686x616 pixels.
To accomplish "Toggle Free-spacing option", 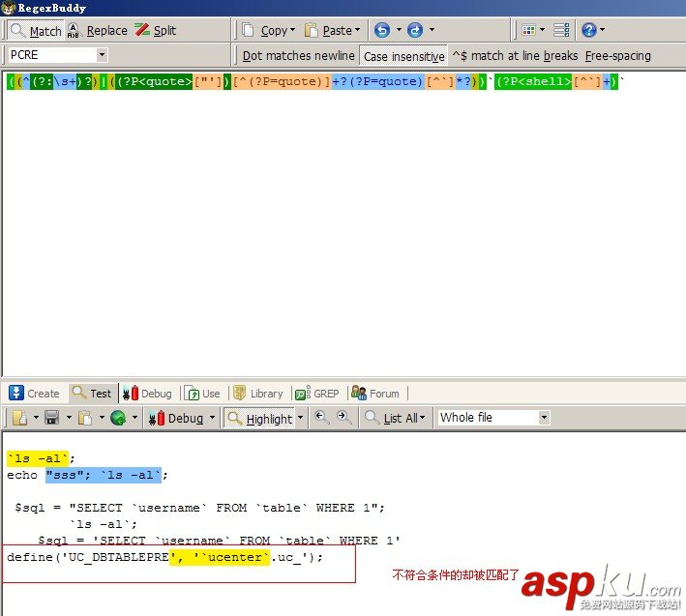I will pos(617,56).
